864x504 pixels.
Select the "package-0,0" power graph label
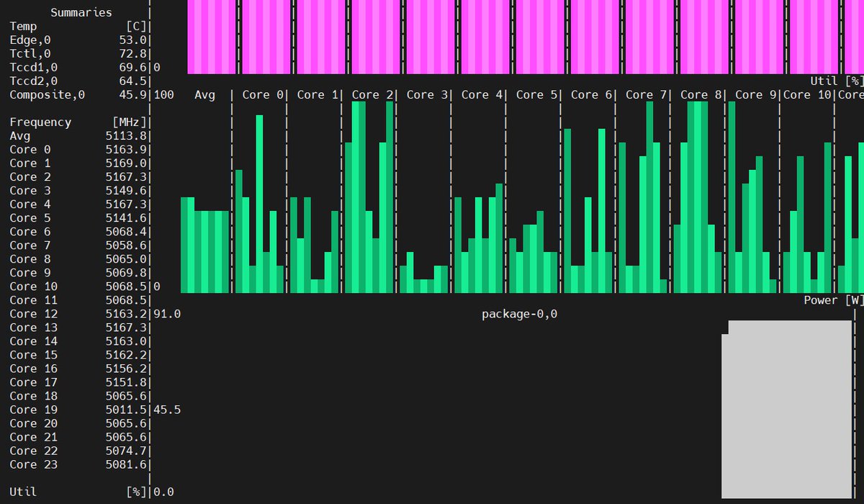click(519, 314)
